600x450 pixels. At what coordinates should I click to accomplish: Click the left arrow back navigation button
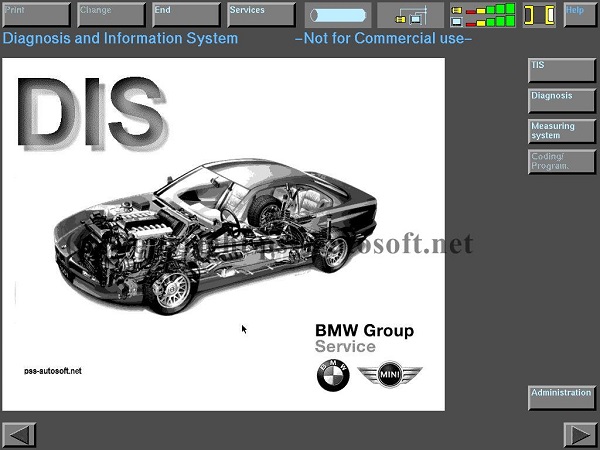(x=20, y=435)
